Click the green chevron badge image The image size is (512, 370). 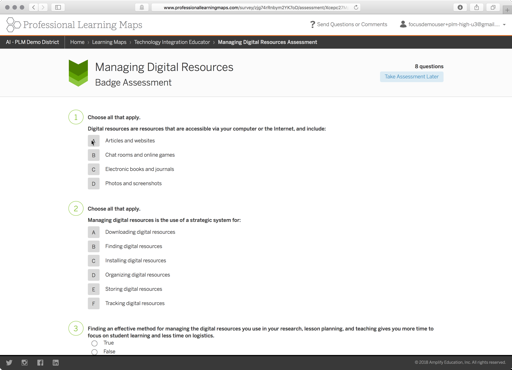coord(78,73)
